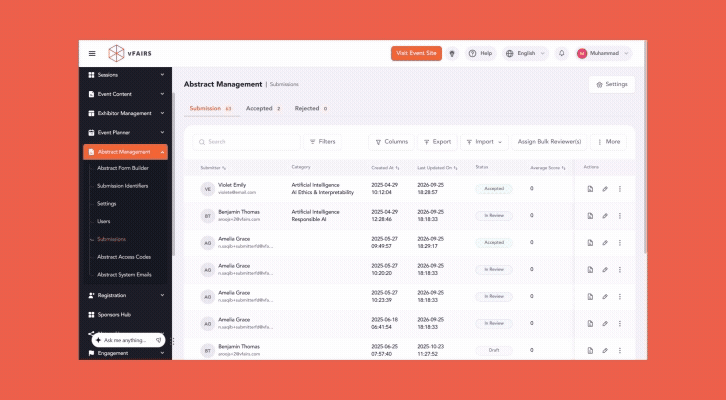The height and width of the screenshot is (400, 726).
Task: Mute the Ask me anything megaphone icon
Action: (x=158, y=340)
